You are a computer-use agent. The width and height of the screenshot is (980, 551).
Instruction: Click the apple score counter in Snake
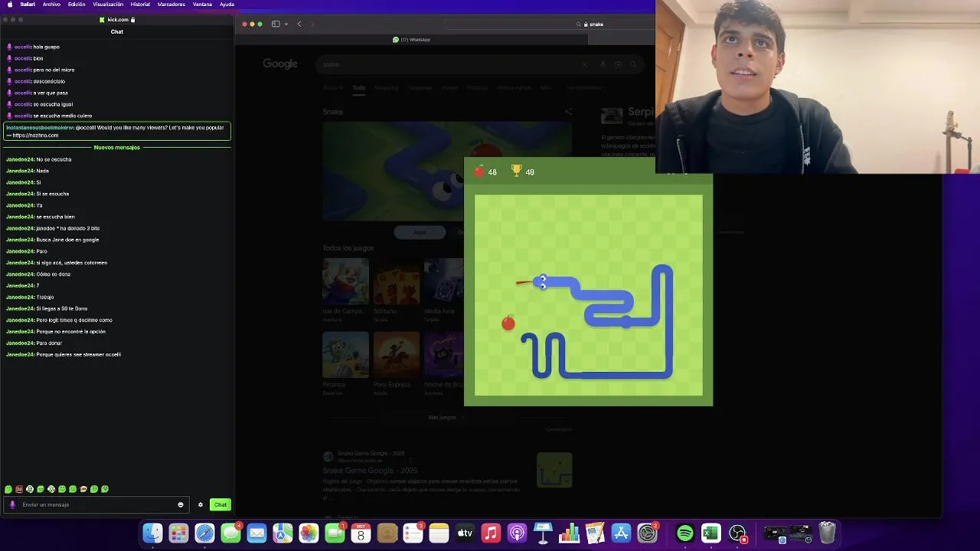coord(485,171)
